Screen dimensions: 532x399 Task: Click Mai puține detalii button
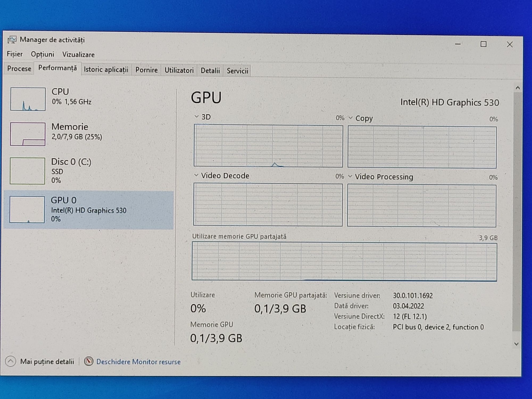(40, 361)
